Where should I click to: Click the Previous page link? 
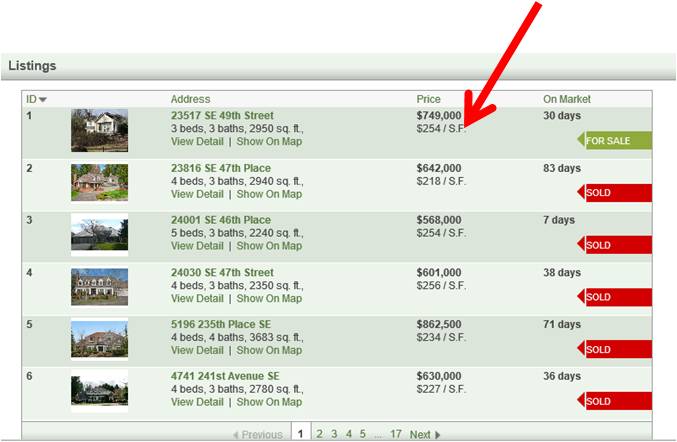coord(258,434)
